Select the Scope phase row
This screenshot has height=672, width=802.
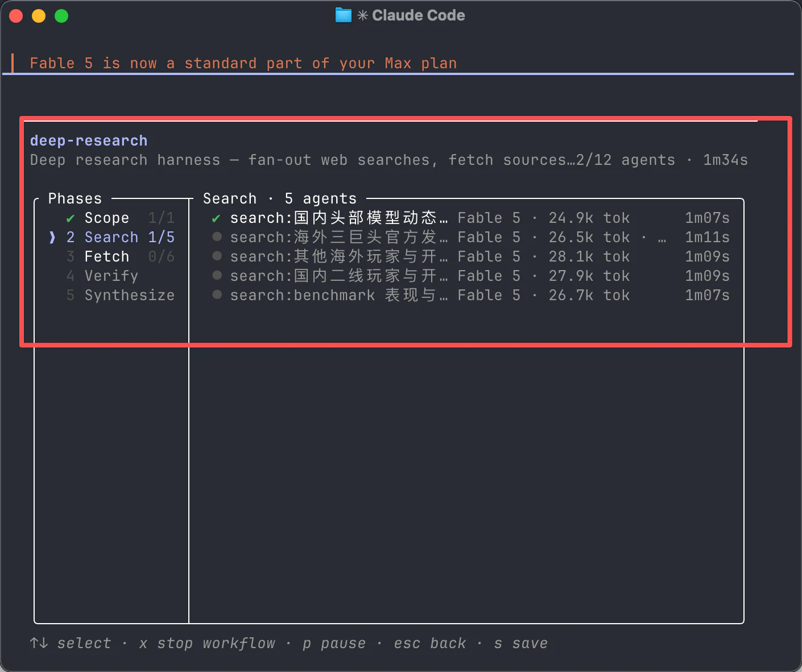[120, 218]
